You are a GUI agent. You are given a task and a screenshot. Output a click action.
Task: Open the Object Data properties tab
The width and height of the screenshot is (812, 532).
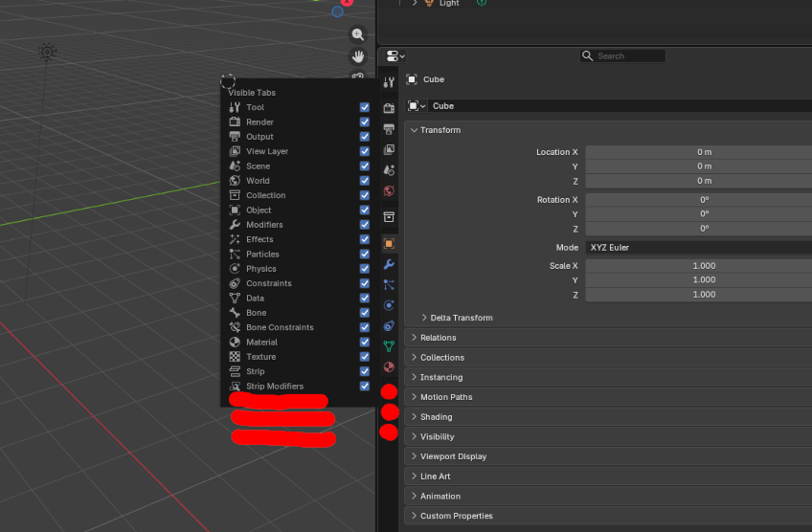[x=389, y=346]
